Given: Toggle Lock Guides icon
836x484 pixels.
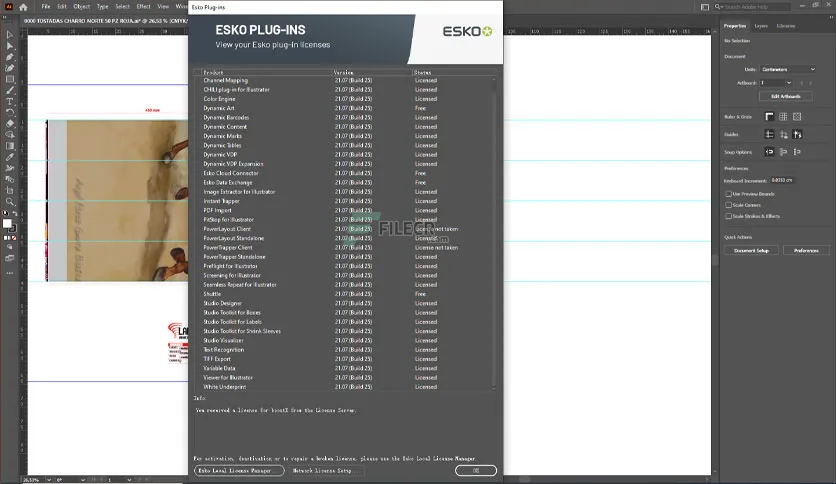Looking at the screenshot, I should [x=783, y=134].
